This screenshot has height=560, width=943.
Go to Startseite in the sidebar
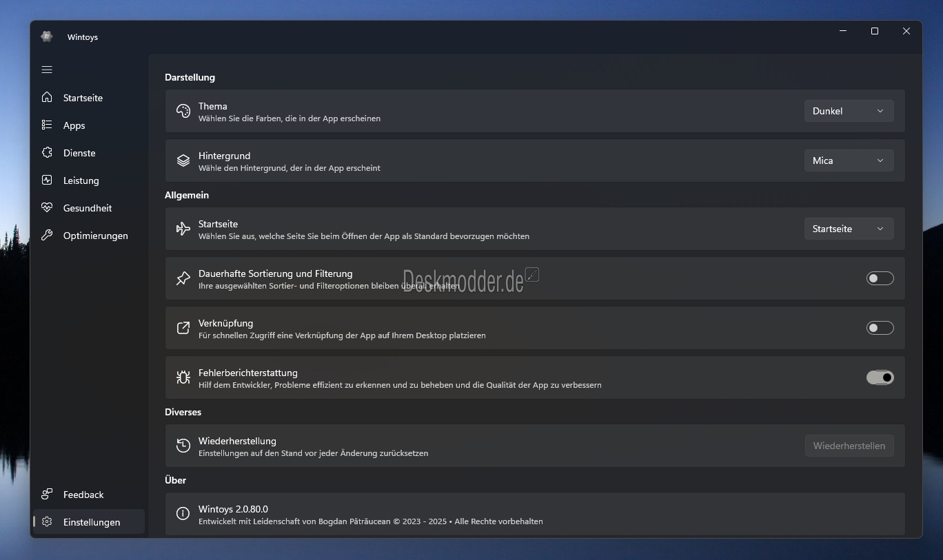pos(89,98)
